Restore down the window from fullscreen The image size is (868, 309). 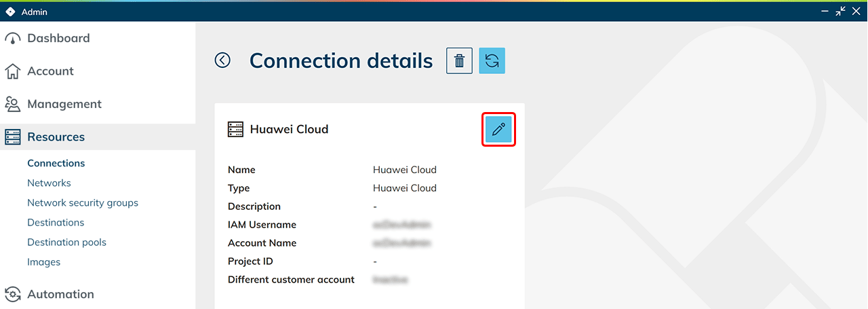point(841,11)
